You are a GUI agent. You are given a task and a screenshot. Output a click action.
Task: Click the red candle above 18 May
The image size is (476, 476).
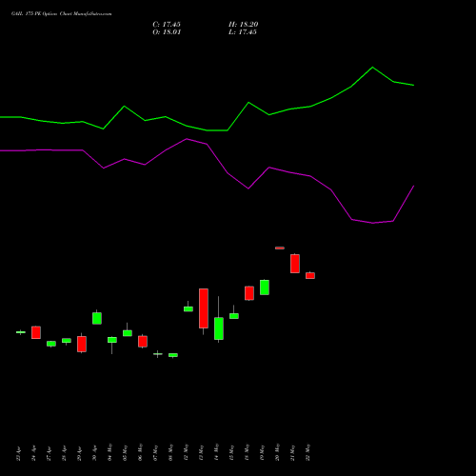[x=249, y=293]
